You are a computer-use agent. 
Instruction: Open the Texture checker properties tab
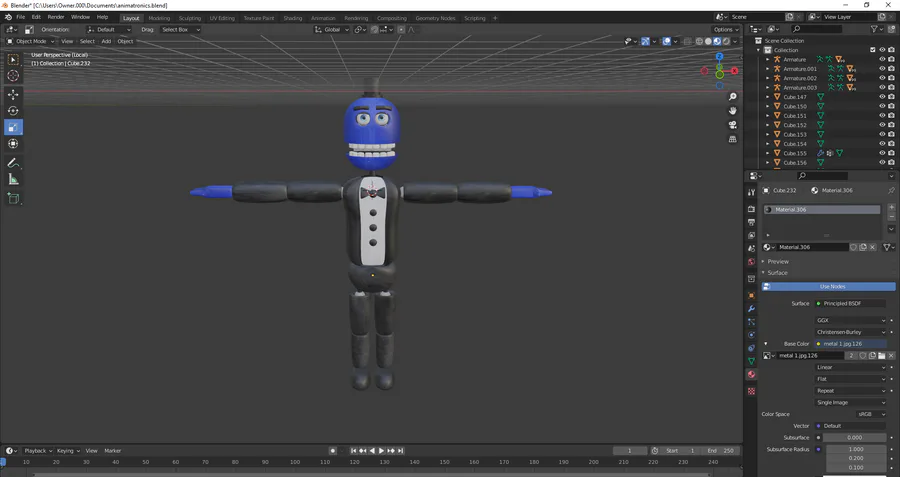tap(751, 391)
